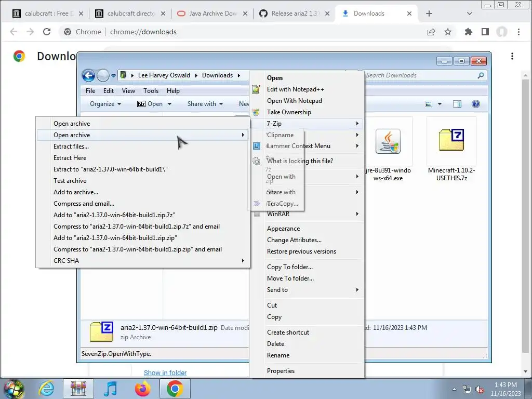Image resolution: width=532 pixels, height=399 pixels.
Task: Click the muted volume tray icon
Action: (x=480, y=389)
